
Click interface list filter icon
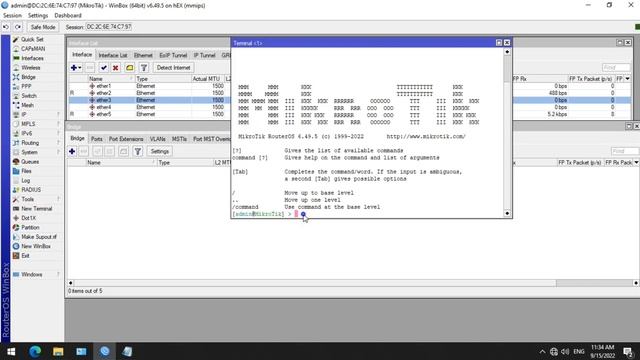144,68
